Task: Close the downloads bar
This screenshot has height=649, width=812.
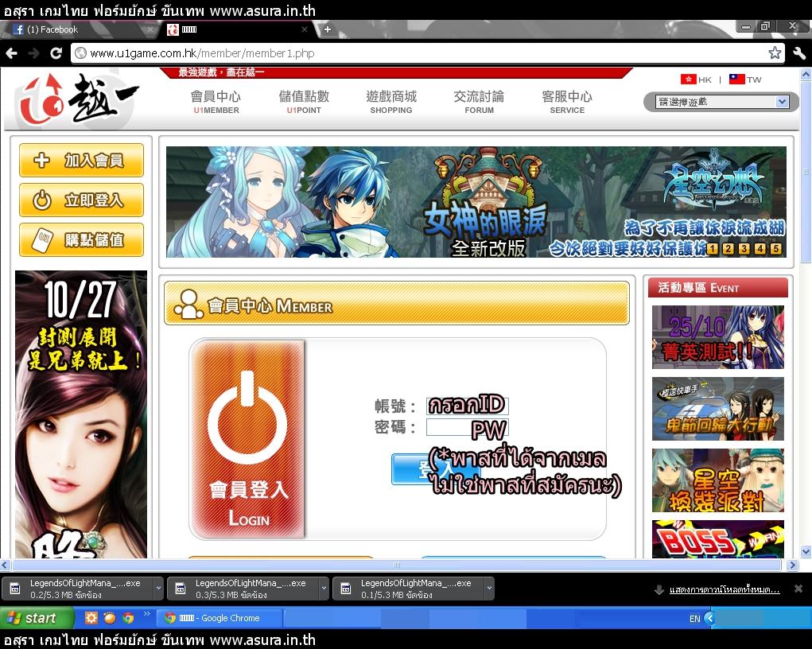Action: click(798, 589)
